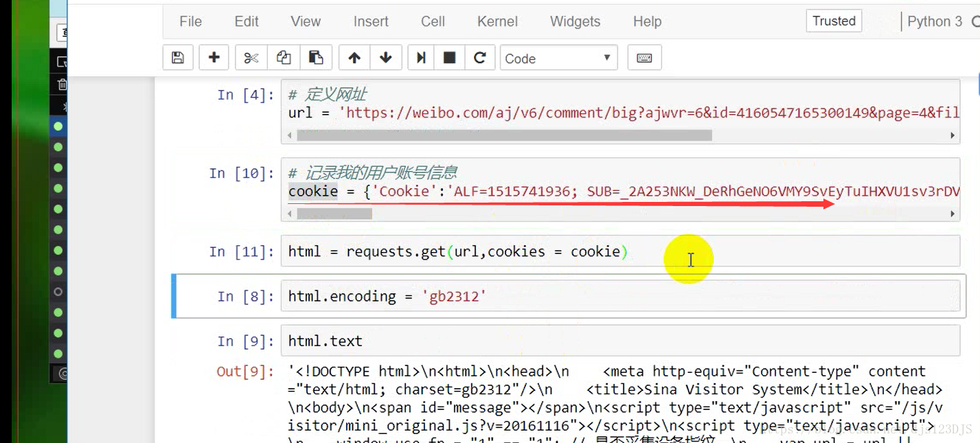
Task: Select the In [10] cell prompt
Action: [x=242, y=173]
